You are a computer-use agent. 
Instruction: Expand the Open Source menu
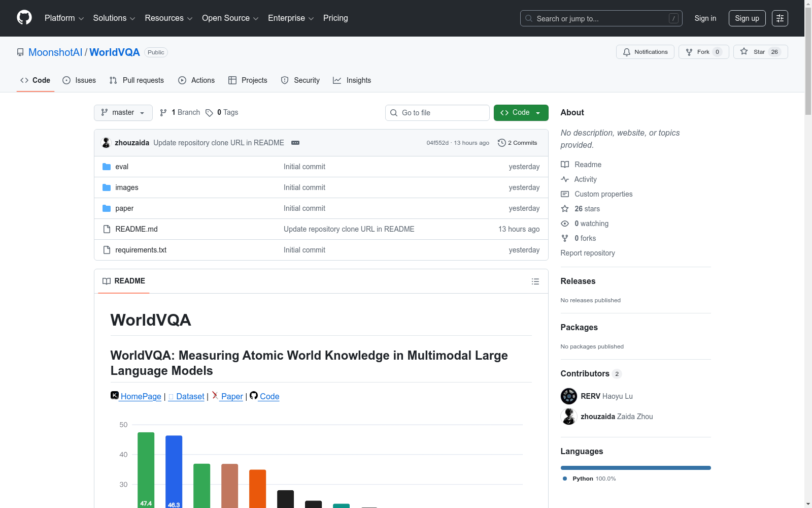pyautogui.click(x=230, y=18)
